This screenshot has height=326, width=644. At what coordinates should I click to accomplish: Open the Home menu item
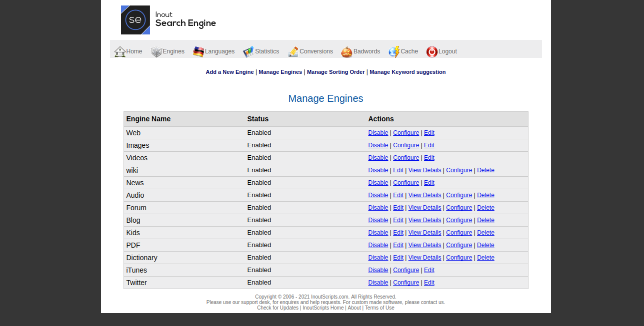click(x=134, y=51)
